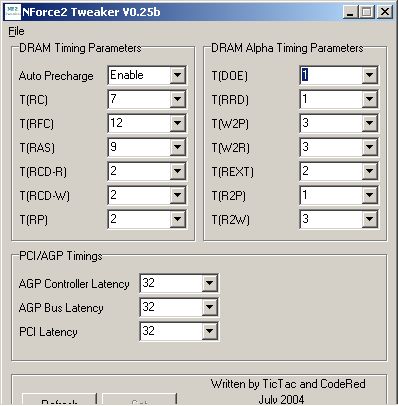Click the 'Written by TicTac and CodeRed' text
Viewport: 398px width, 406px height.
288,384
